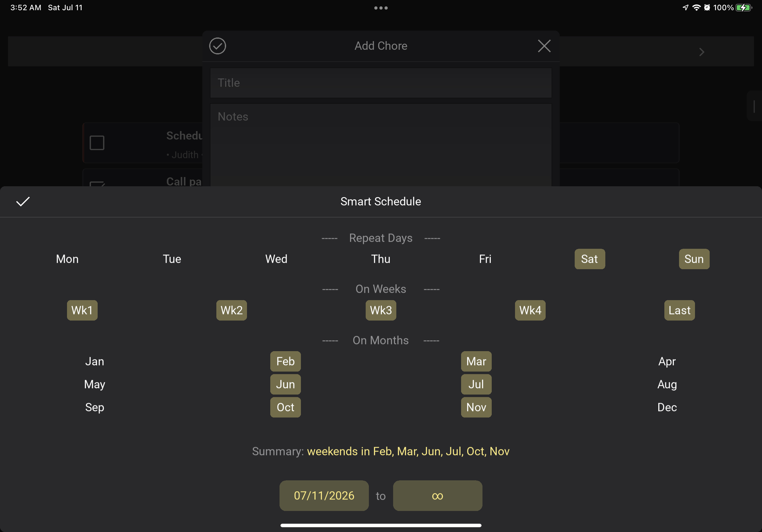Deselect Nov month
The image size is (762, 532).
point(476,407)
